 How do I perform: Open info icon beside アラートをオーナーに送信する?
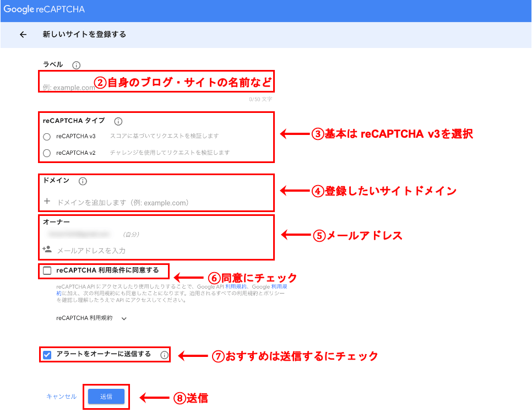pyautogui.click(x=164, y=355)
